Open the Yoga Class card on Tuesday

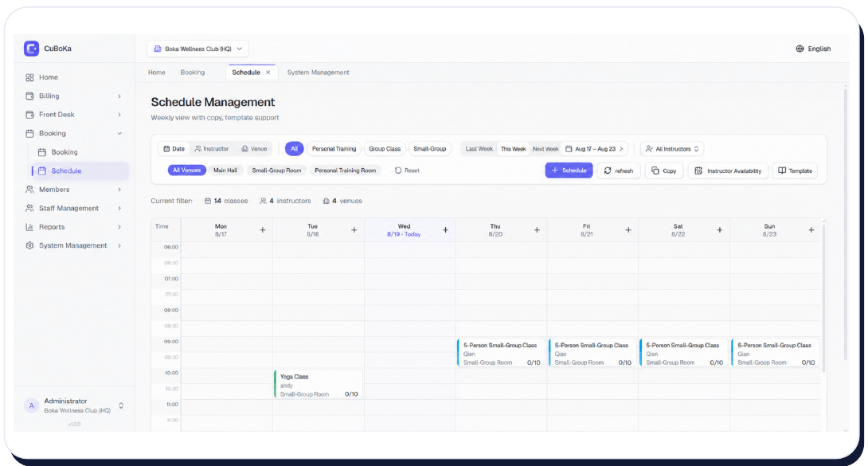319,385
